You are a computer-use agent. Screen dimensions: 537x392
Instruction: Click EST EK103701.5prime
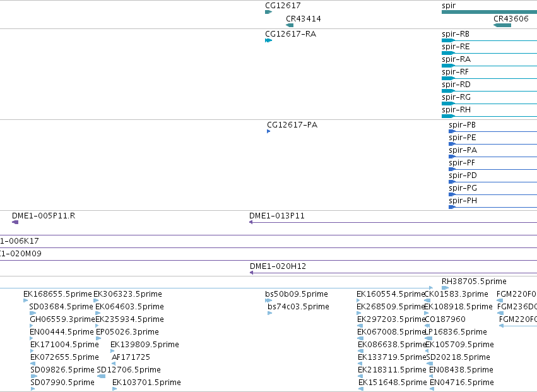click(146, 383)
